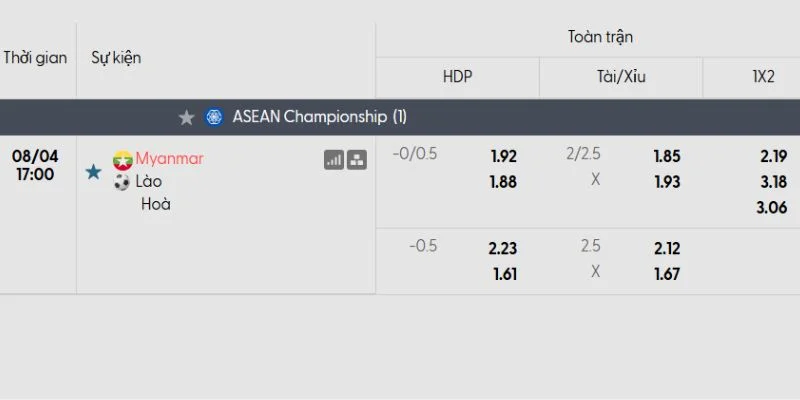Click the soccer ball icon beside Lào
The height and width of the screenshot is (400, 800).
pyautogui.click(x=122, y=183)
